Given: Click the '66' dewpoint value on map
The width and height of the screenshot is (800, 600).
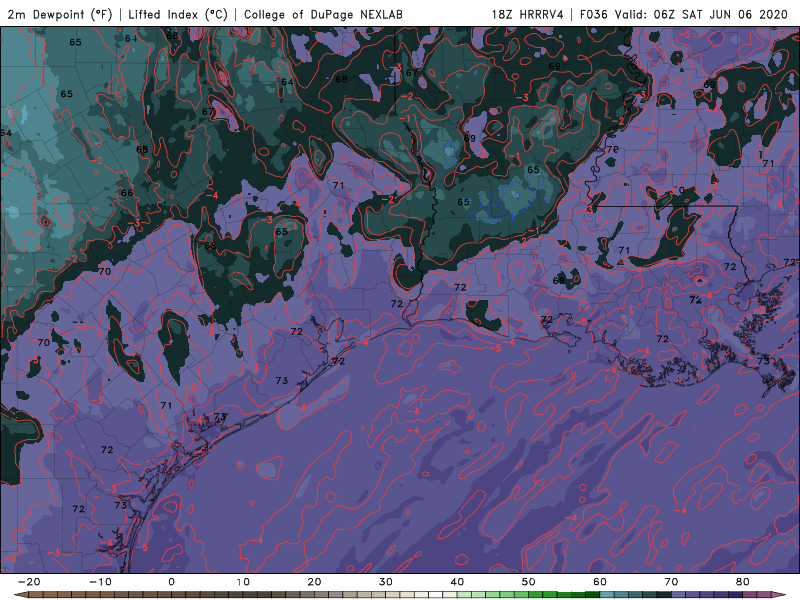Looking at the screenshot, I should pos(127,193).
